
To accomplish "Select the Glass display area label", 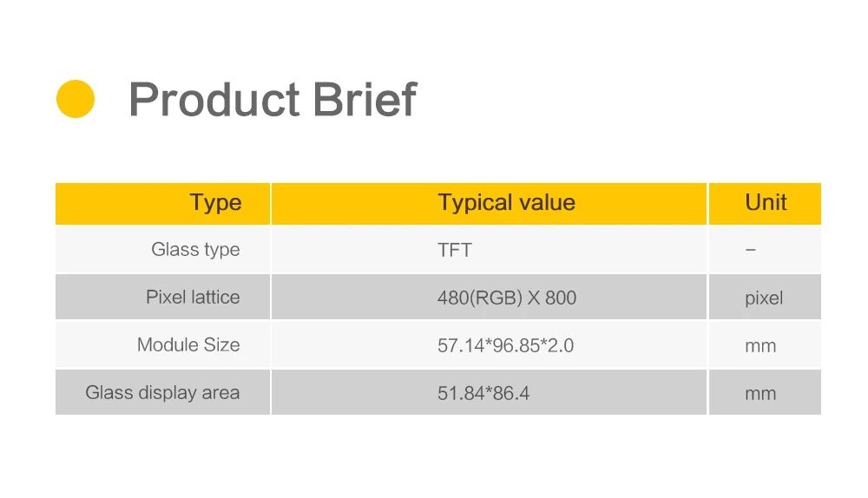I will click(x=162, y=393).
